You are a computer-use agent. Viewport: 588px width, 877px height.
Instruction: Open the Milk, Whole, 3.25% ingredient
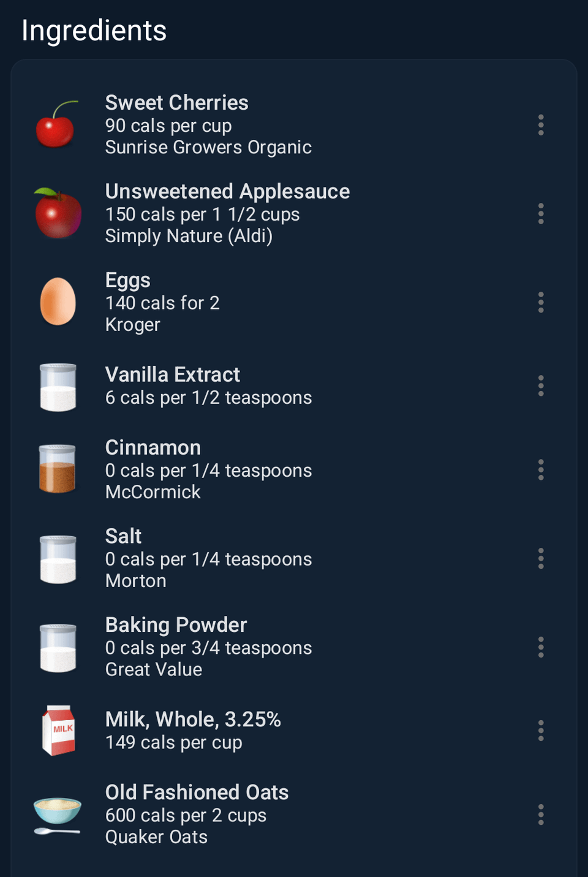coord(294,731)
